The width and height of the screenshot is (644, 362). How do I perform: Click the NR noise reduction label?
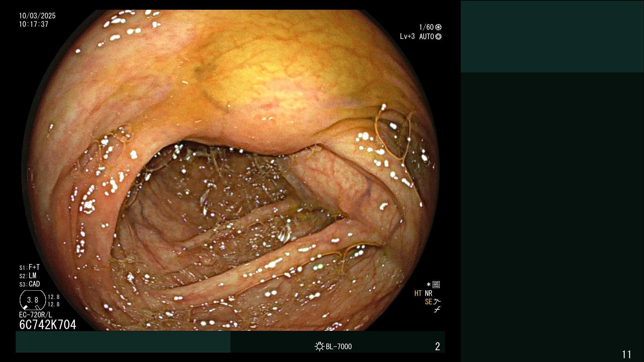coord(429,293)
